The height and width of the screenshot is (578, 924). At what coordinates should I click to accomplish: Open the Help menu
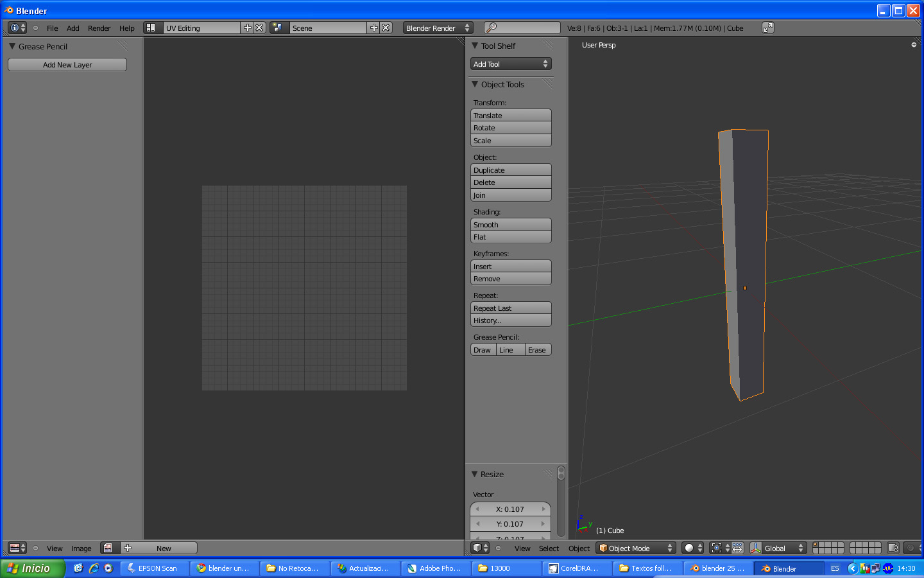[127, 28]
